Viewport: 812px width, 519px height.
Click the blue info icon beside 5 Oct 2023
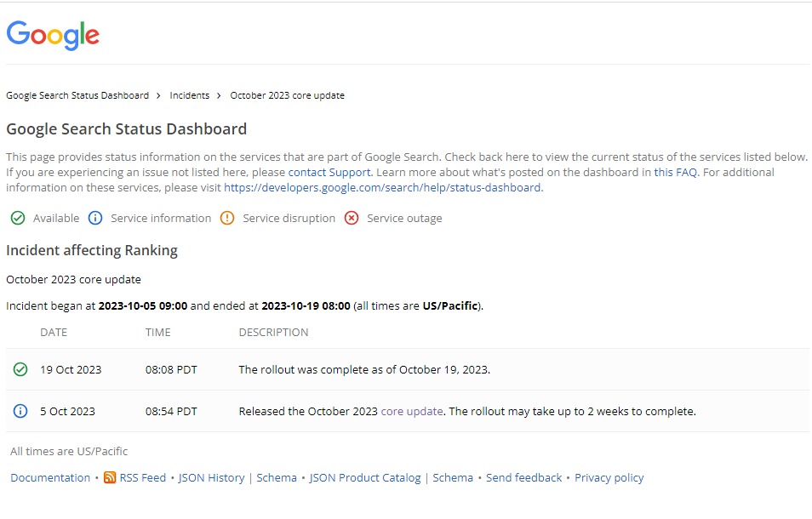click(20, 411)
